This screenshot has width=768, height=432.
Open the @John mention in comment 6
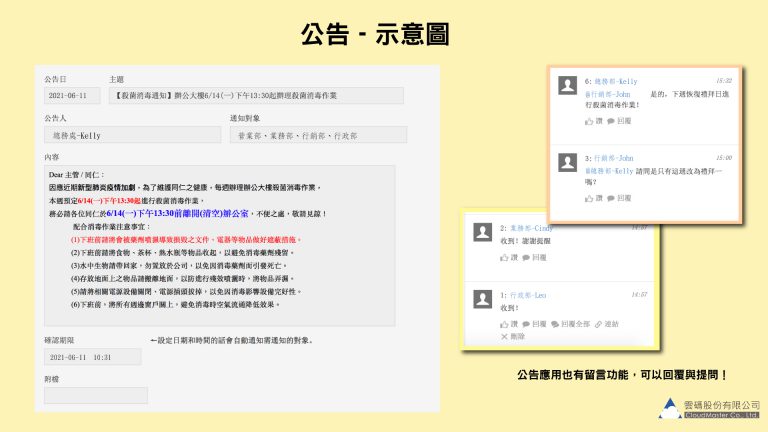pyautogui.click(x=607, y=94)
